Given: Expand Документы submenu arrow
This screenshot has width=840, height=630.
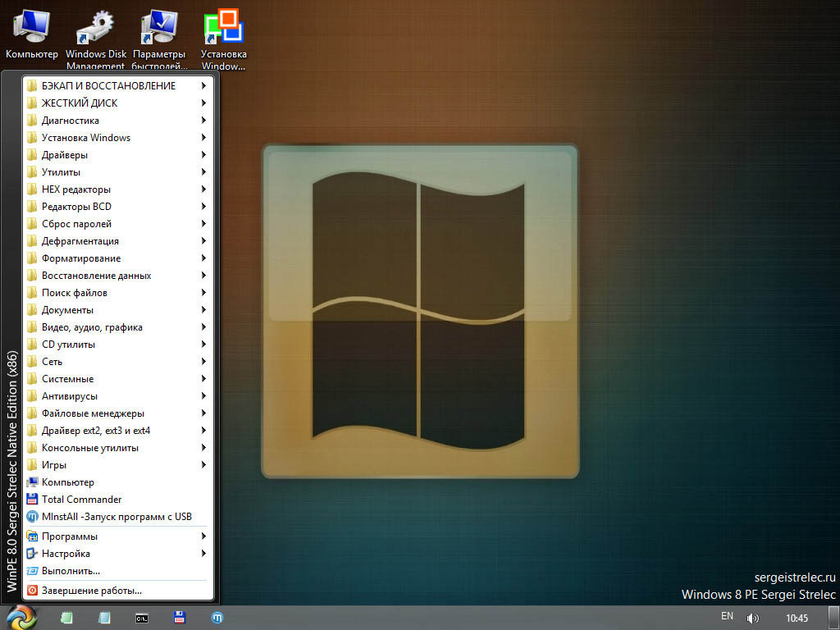Looking at the screenshot, I should pos(203,309).
